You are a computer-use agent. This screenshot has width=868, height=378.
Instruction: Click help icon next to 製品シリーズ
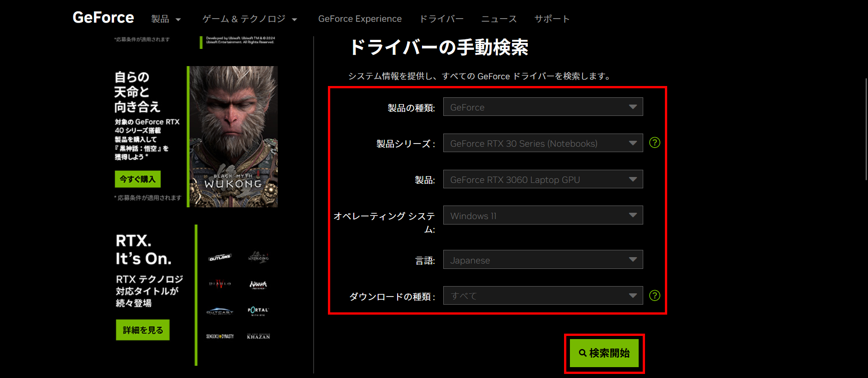click(x=655, y=143)
